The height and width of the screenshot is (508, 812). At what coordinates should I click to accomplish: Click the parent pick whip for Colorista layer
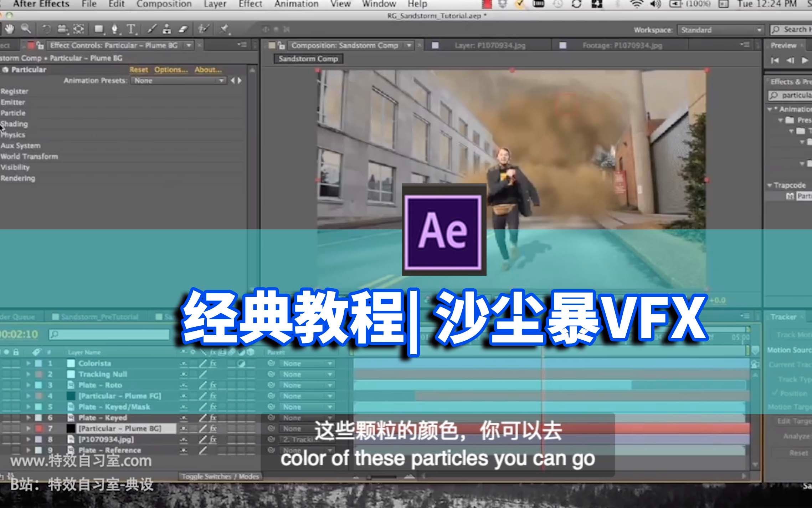(x=271, y=364)
